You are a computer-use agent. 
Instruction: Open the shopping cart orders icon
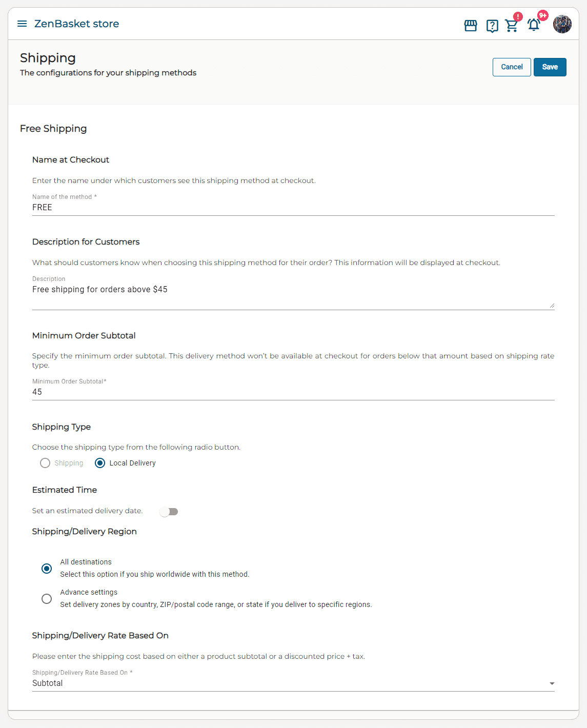click(512, 26)
